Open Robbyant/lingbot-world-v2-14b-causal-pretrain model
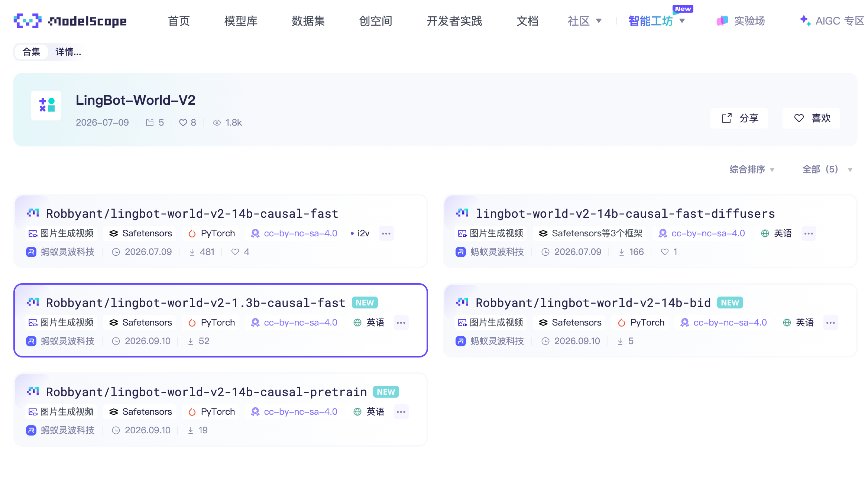This screenshot has height=495, width=868. click(207, 392)
